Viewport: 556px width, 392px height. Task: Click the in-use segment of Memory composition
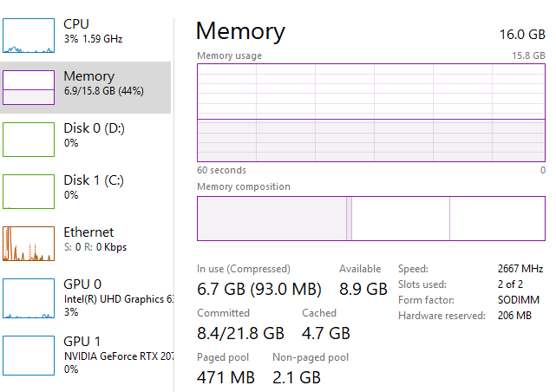coord(271,219)
